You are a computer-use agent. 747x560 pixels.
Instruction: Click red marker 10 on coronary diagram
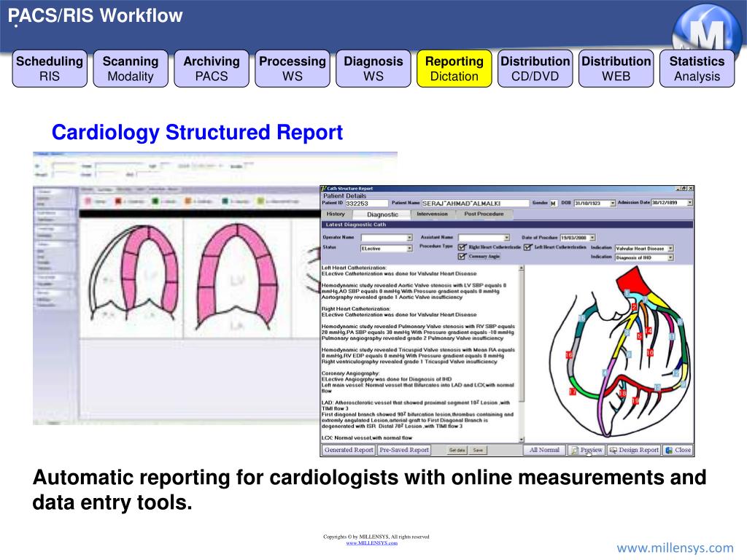[650, 353]
